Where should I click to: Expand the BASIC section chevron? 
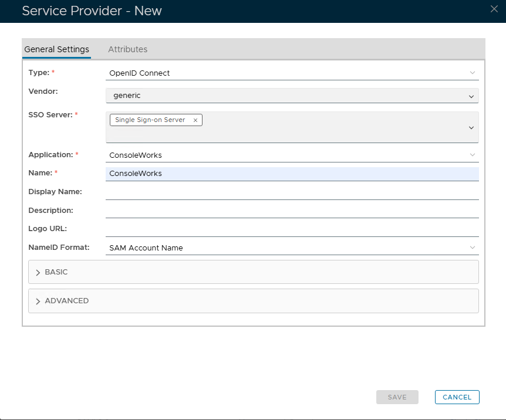pyautogui.click(x=38, y=273)
